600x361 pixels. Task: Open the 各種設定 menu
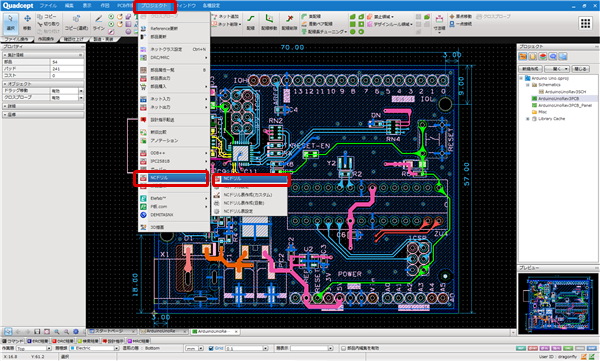[211, 5]
